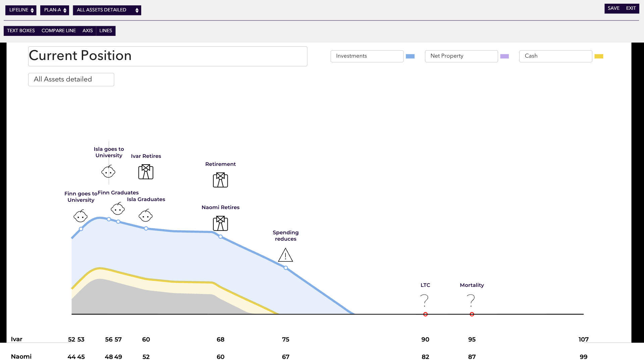Open the AXIS menu
Screen dimensions: 644x362
tap(88, 31)
